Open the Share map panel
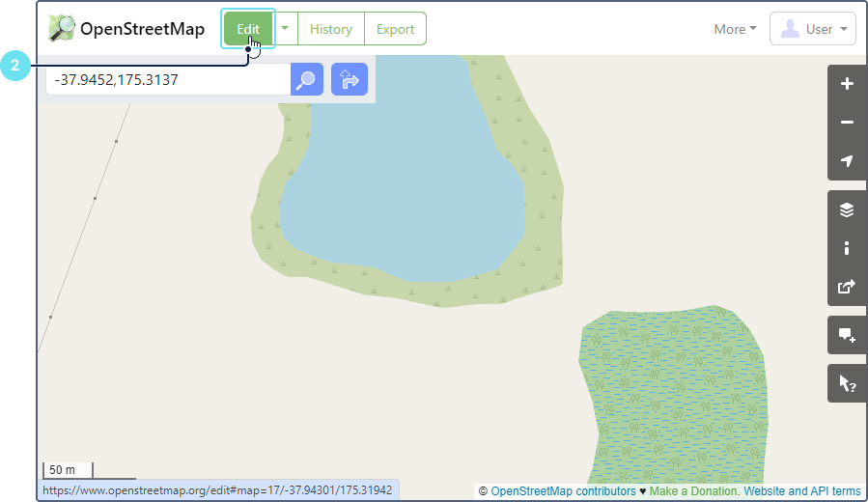Viewport: 868px width, 502px height. [x=847, y=287]
